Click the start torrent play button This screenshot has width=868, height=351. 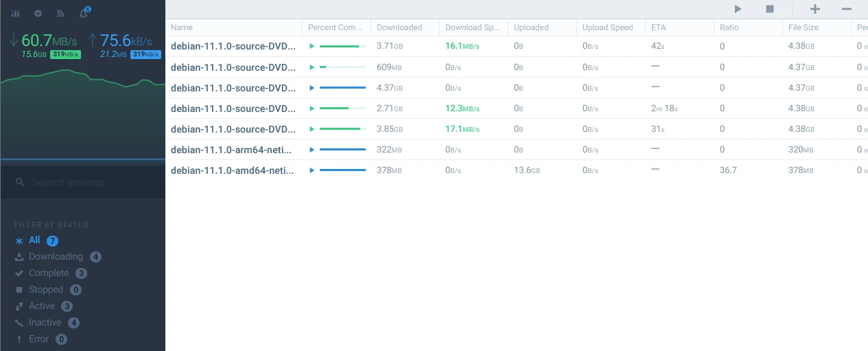coord(738,9)
